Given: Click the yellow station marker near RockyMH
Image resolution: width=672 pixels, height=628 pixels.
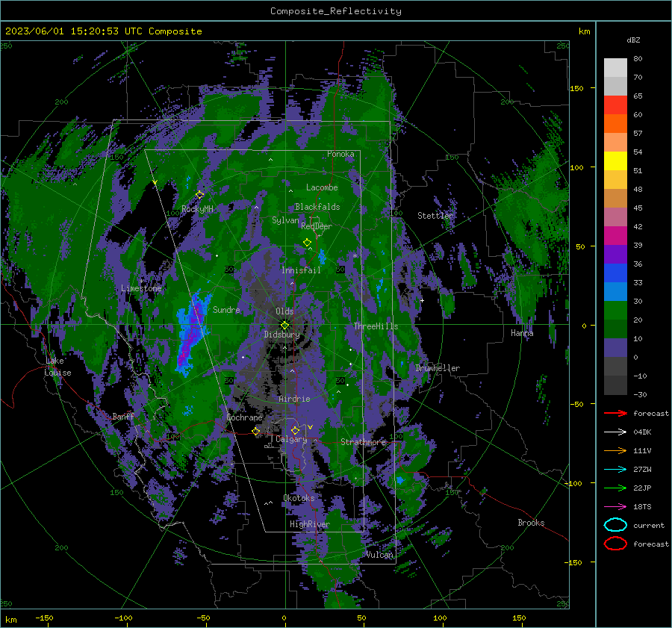Looking at the screenshot, I should coord(199,195).
